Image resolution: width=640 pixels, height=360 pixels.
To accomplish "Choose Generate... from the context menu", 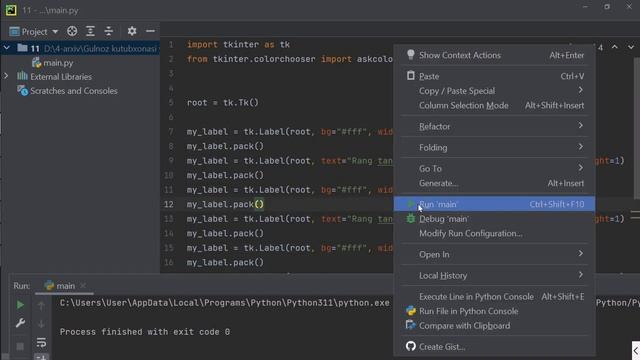I will click(494, 183).
